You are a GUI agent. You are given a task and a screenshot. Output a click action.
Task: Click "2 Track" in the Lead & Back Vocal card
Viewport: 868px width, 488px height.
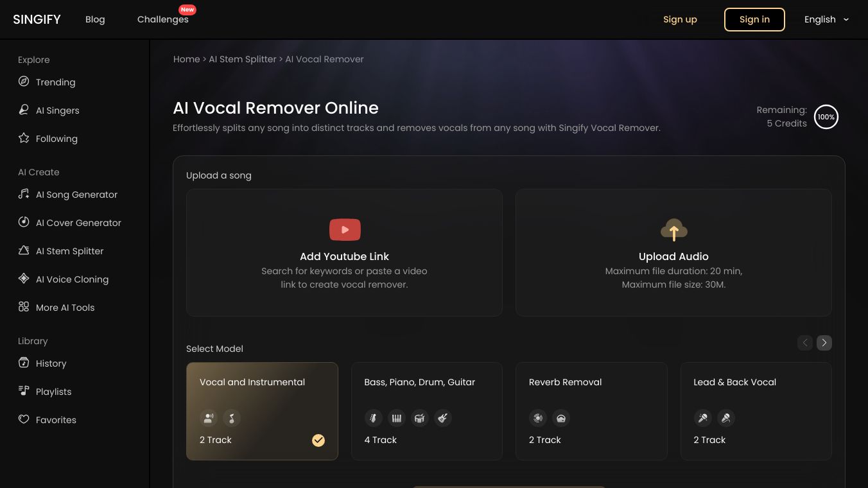coord(709,440)
